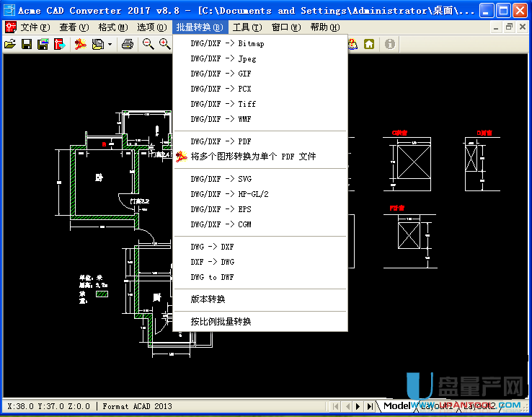Click the green Home icon
The height and width of the screenshot is (417, 532).
(x=369, y=45)
